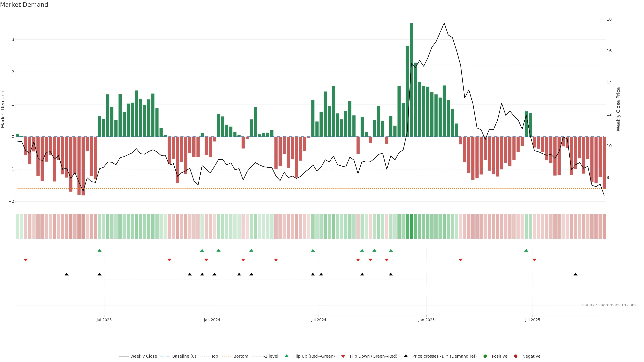Toggle the Baseline (0) legend entry

point(184,356)
